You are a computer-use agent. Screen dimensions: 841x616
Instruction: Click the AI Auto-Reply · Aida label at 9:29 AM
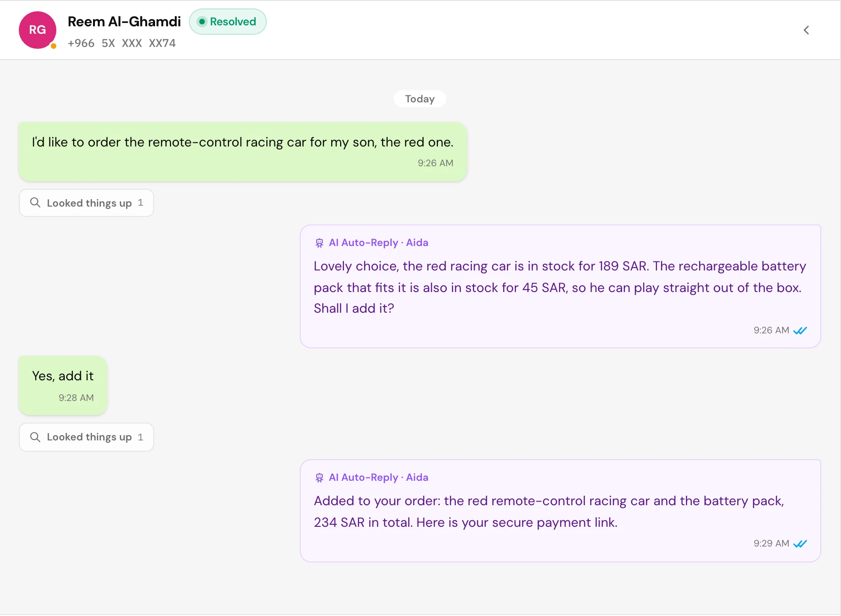click(x=379, y=477)
